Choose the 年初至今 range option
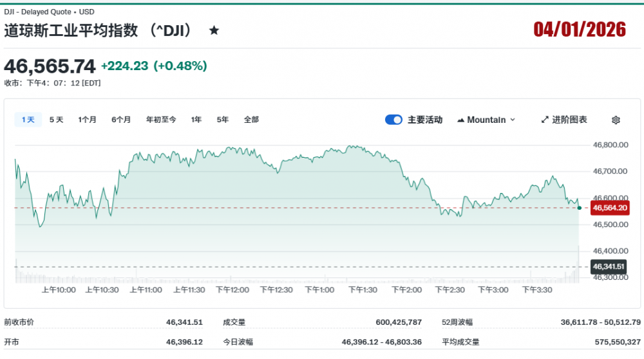The width and height of the screenshot is (644, 359). 161,120
